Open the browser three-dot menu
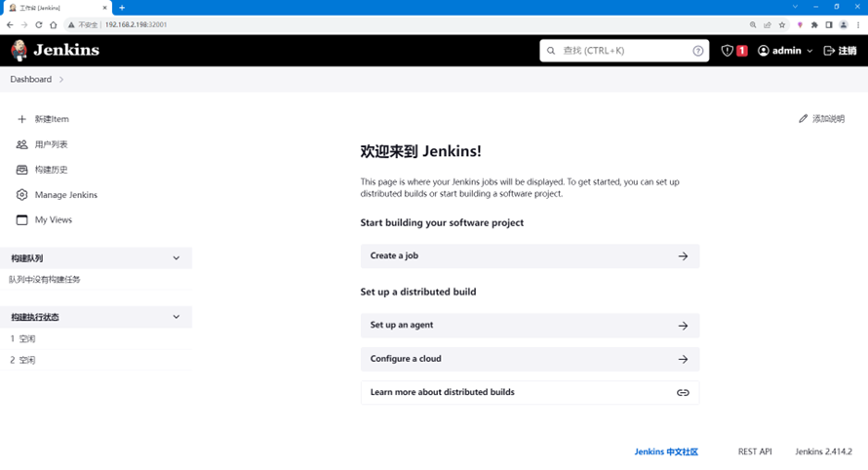Screen dimensions: 868x470 pyautogui.click(x=858, y=25)
